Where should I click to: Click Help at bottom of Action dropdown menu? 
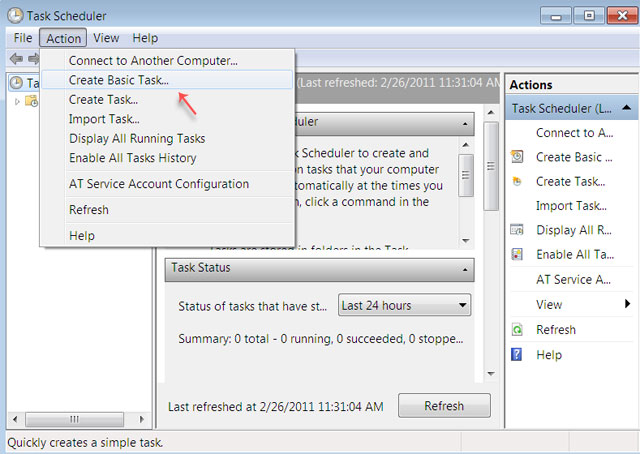pyautogui.click(x=167, y=236)
